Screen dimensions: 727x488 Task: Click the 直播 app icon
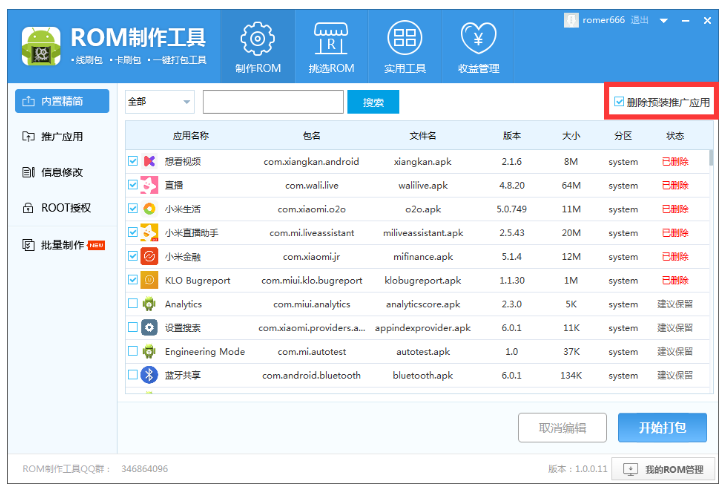[x=149, y=185]
